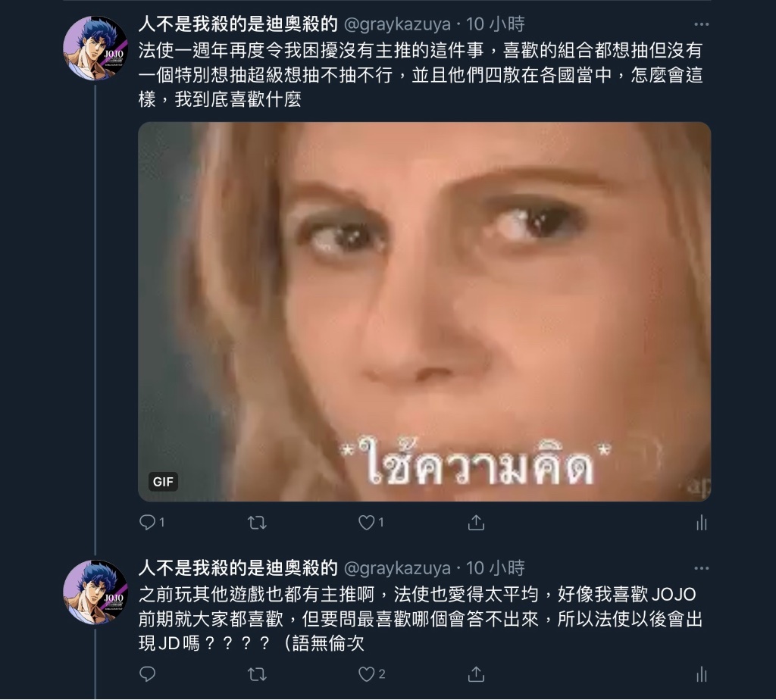Share the second tweet via share icon

(x=476, y=673)
